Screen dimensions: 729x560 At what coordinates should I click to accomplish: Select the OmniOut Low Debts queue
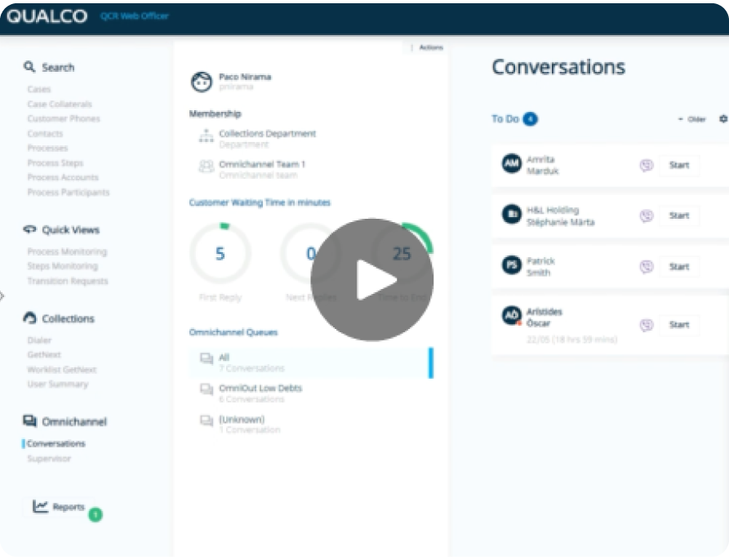coord(260,389)
